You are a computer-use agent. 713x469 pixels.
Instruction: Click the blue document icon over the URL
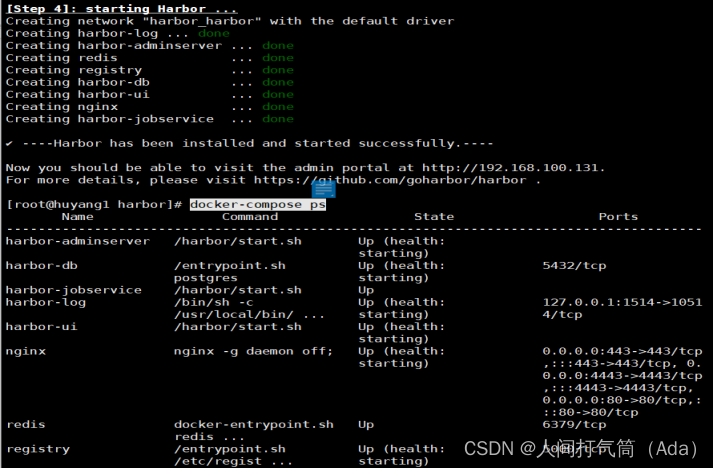pos(324,189)
